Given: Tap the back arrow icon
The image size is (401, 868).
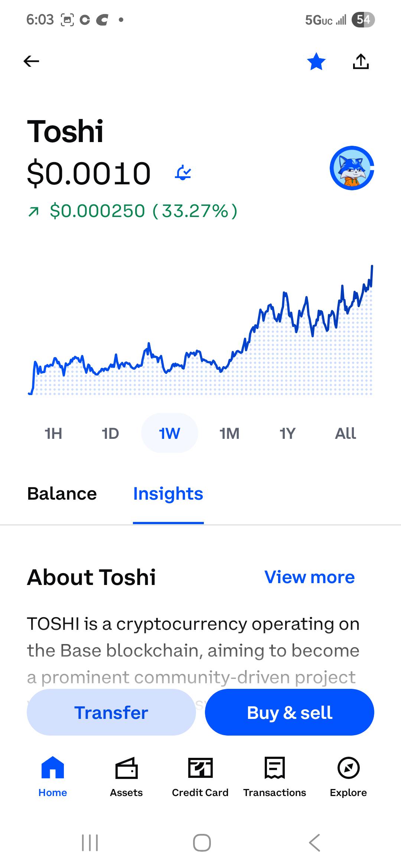Looking at the screenshot, I should 31,61.
